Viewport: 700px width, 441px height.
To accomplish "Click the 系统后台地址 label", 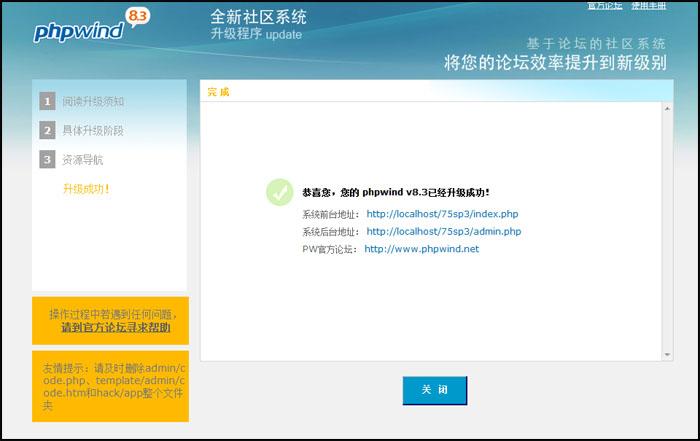I will tap(331, 232).
